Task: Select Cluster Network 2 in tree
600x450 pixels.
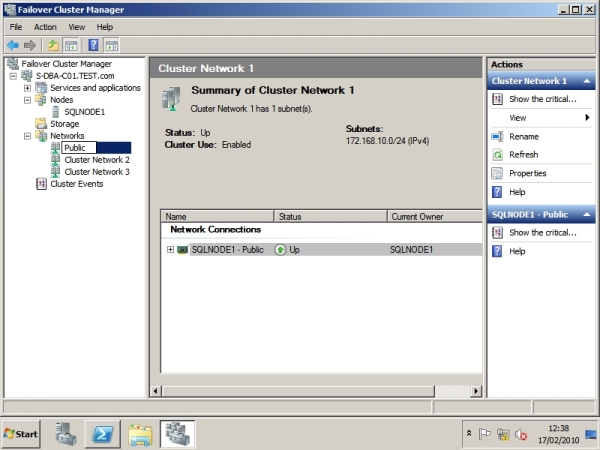Action: point(97,160)
